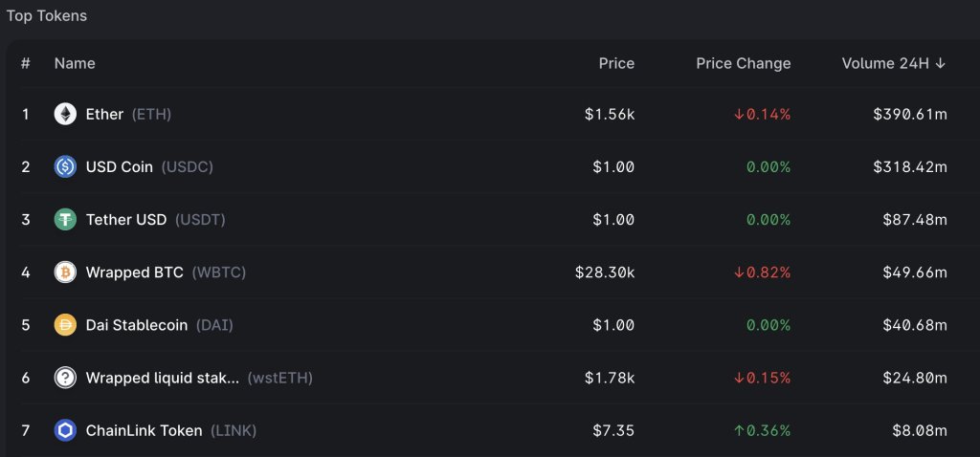
Task: Open the USD Coin (USDC) link
Action: [149, 167]
